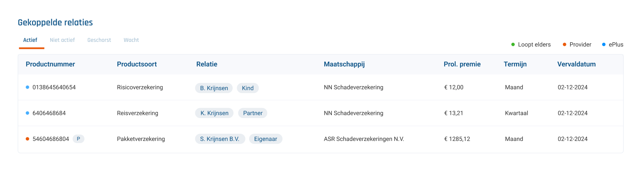Open product number 6406468684
The image size is (644, 174).
[49, 113]
